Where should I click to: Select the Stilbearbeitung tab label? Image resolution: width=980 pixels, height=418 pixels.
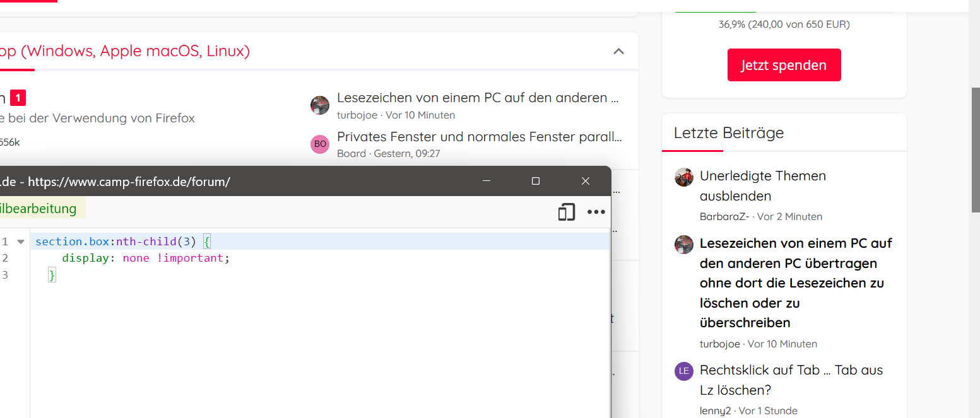click(x=39, y=209)
